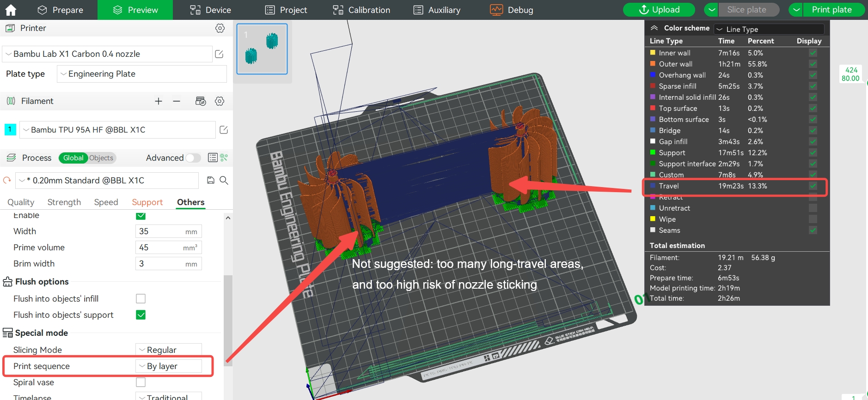The height and width of the screenshot is (400, 868).
Task: Open the Plate type dropdown
Action: click(x=142, y=74)
